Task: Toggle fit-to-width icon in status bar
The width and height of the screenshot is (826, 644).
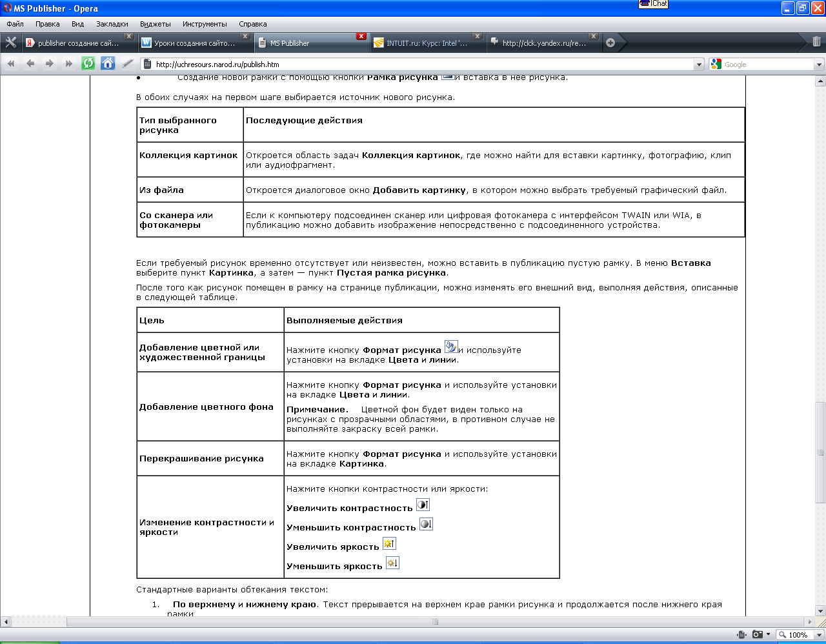Action: click(x=741, y=634)
